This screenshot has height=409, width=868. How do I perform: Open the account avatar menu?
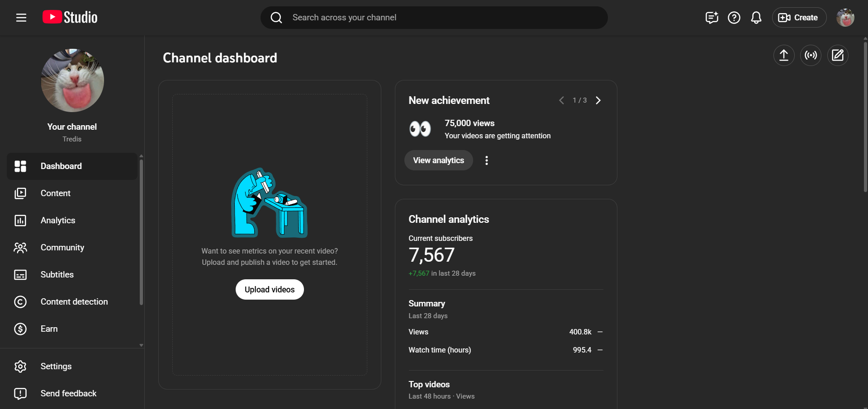click(845, 18)
